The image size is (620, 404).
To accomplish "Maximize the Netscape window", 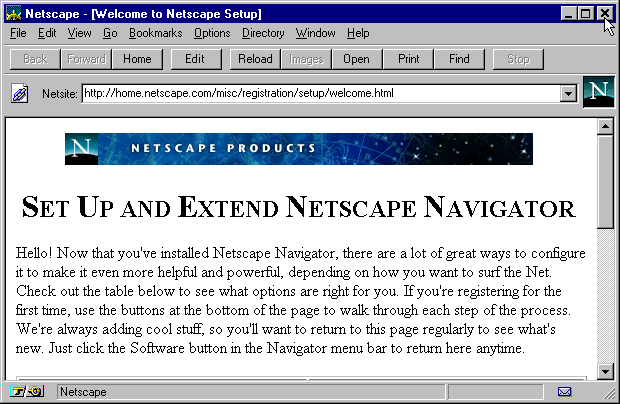I will (585, 14).
